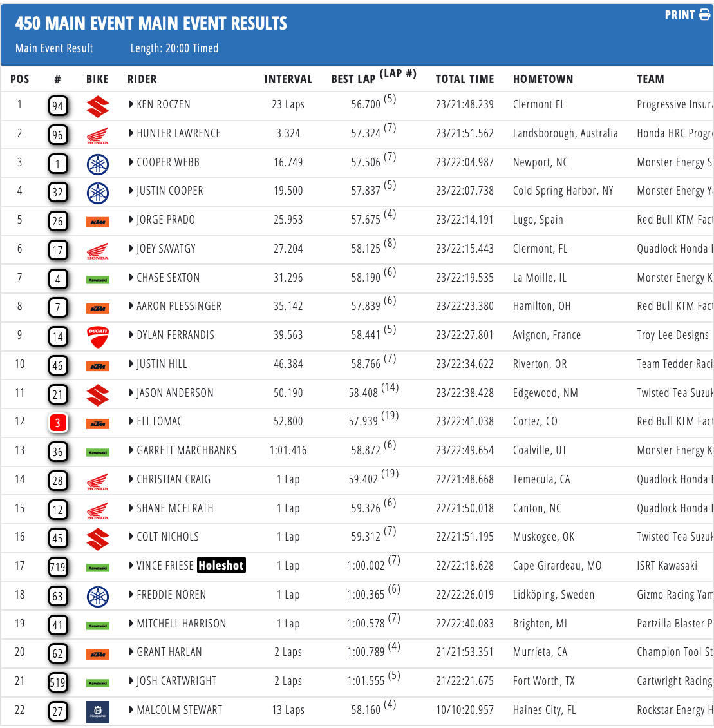
Task: Click Eli Tomac's red number 3 plate
Action: pyautogui.click(x=58, y=423)
